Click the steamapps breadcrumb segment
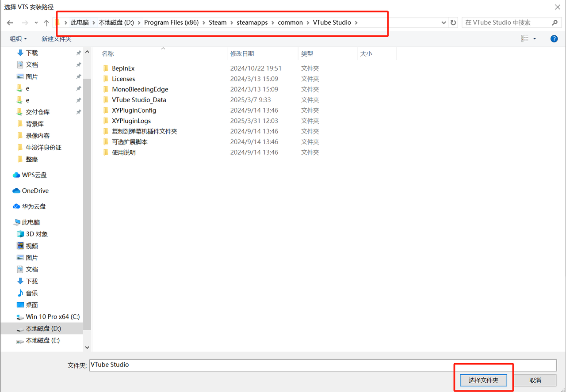Image resolution: width=566 pixels, height=392 pixels. (252, 23)
